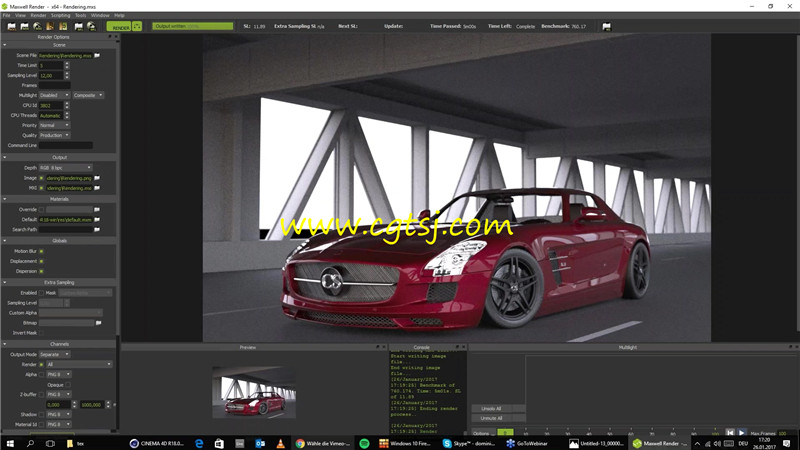Click the fifth orange toolbar icon
This screenshot has width=800, height=450.
[x=63, y=27]
